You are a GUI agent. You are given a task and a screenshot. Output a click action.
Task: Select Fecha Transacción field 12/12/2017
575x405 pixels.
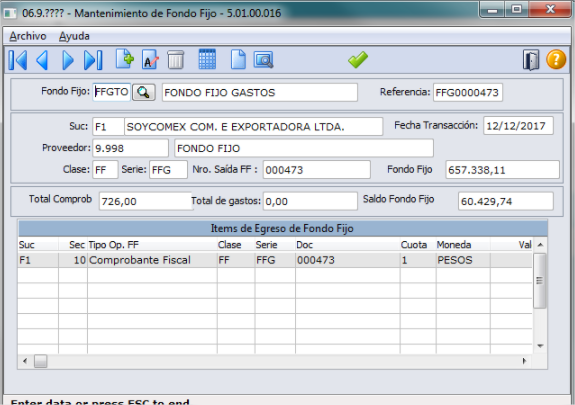coord(518,126)
